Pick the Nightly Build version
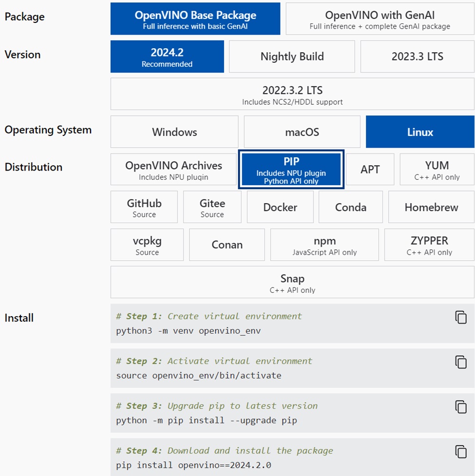Viewport: 475px width, 476px height. click(292, 57)
